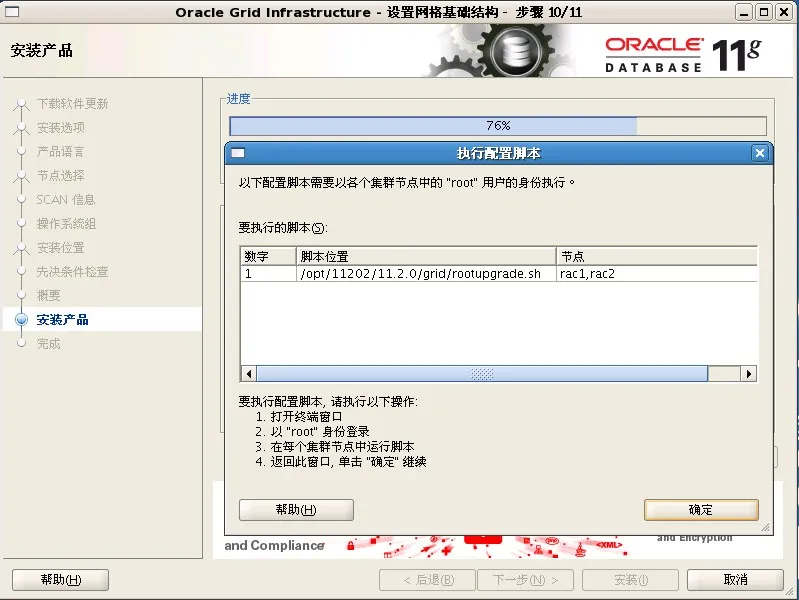The image size is (799, 600).
Task: Click the main installer 帮助(H) button
Action: (61, 580)
